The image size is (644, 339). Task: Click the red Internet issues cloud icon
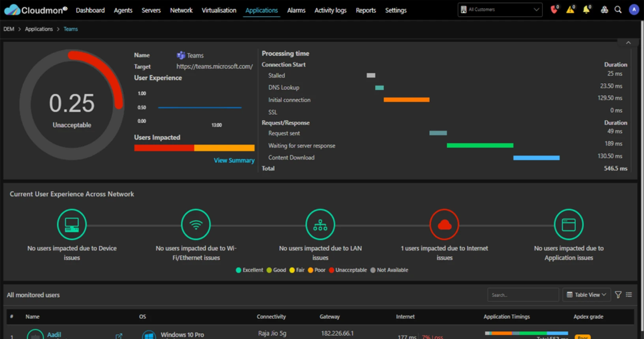pyautogui.click(x=444, y=225)
